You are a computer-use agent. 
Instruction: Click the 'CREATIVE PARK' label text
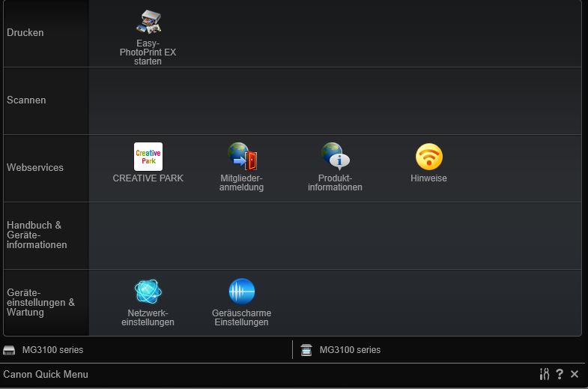[x=148, y=178]
